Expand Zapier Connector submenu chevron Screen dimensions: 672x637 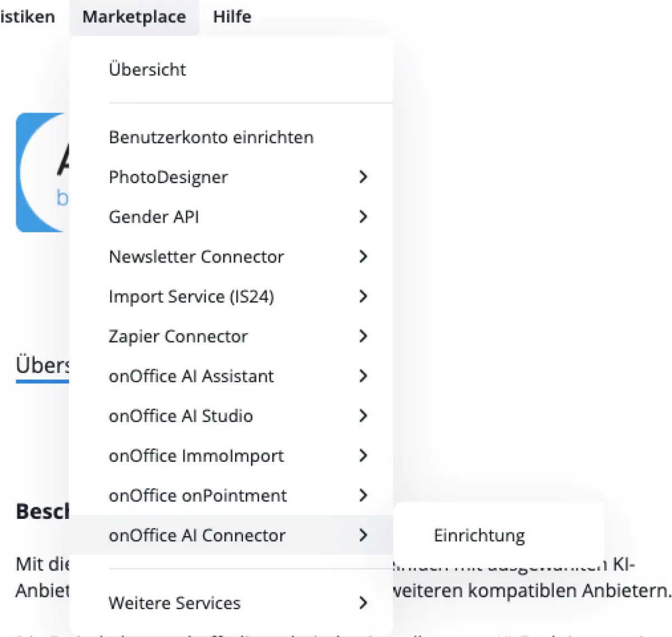363,336
